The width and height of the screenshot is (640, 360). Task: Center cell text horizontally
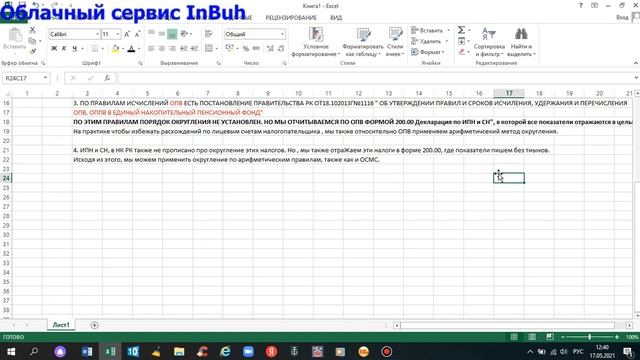point(162,49)
